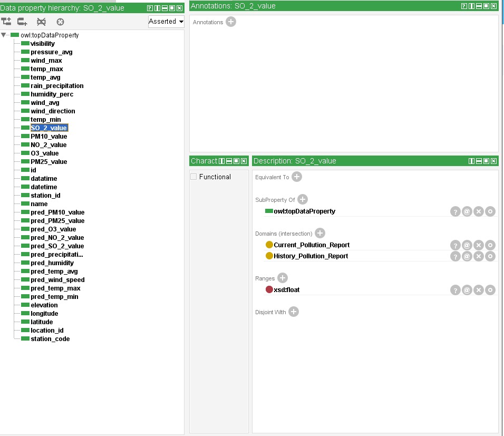
Task: Select NO_2_value data property
Action: coord(49,144)
